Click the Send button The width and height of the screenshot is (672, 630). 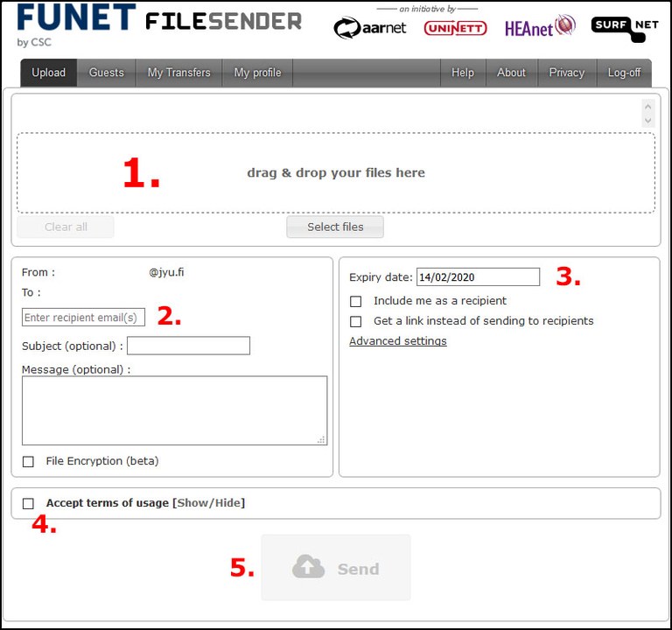336,567
